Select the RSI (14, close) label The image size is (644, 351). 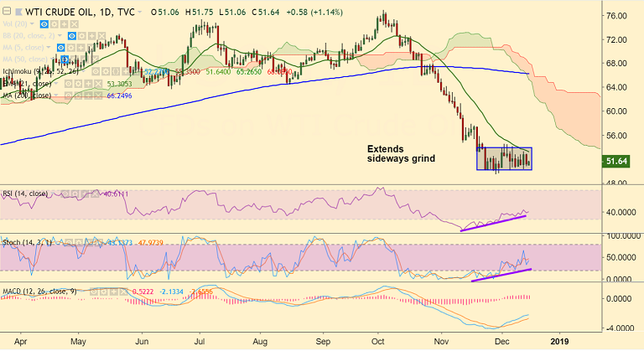tap(25, 194)
